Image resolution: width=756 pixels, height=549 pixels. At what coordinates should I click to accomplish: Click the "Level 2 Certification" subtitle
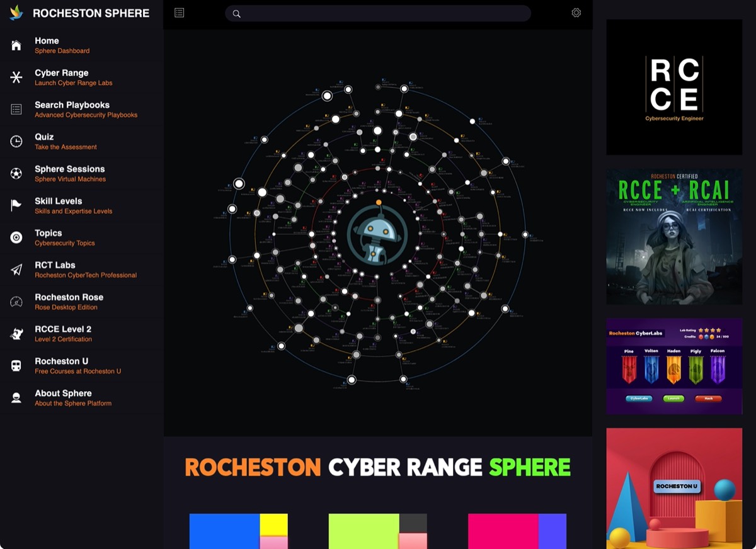click(63, 339)
